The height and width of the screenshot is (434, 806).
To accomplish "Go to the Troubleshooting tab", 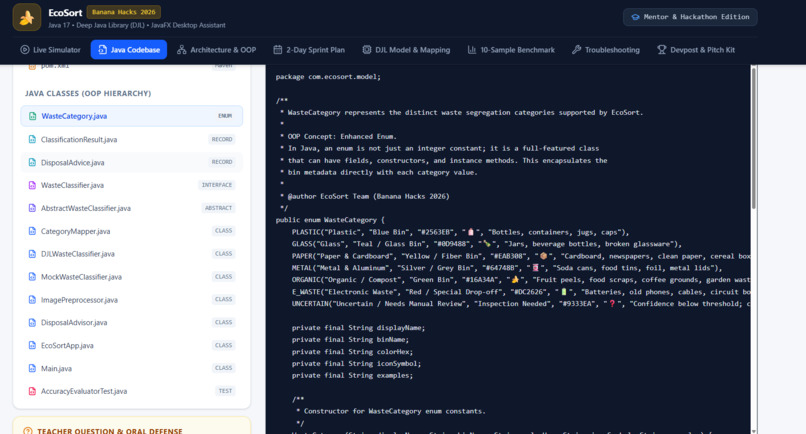I will pos(606,50).
